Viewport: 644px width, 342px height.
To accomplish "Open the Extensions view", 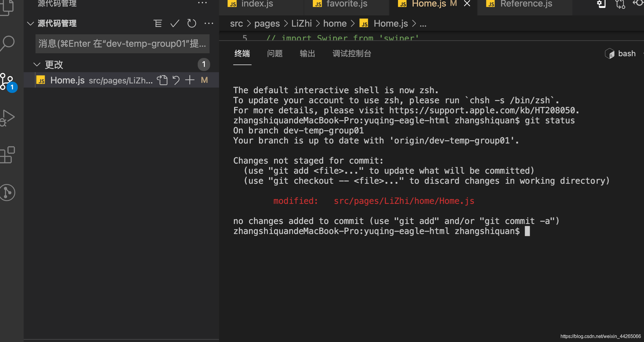I will 7,155.
